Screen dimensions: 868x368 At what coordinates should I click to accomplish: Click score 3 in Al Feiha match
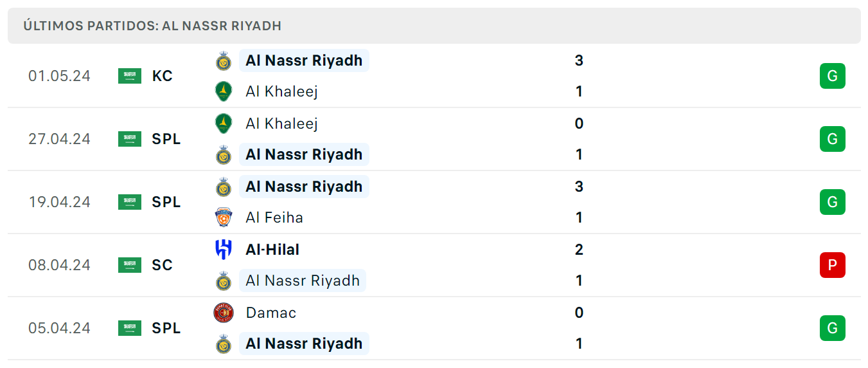point(579,187)
